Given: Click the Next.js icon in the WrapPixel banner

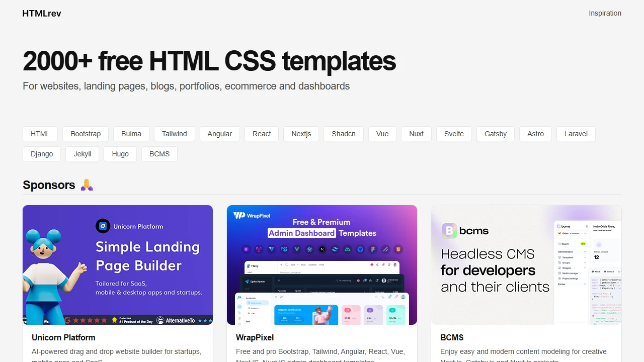Looking at the screenshot, I should coord(322,249).
